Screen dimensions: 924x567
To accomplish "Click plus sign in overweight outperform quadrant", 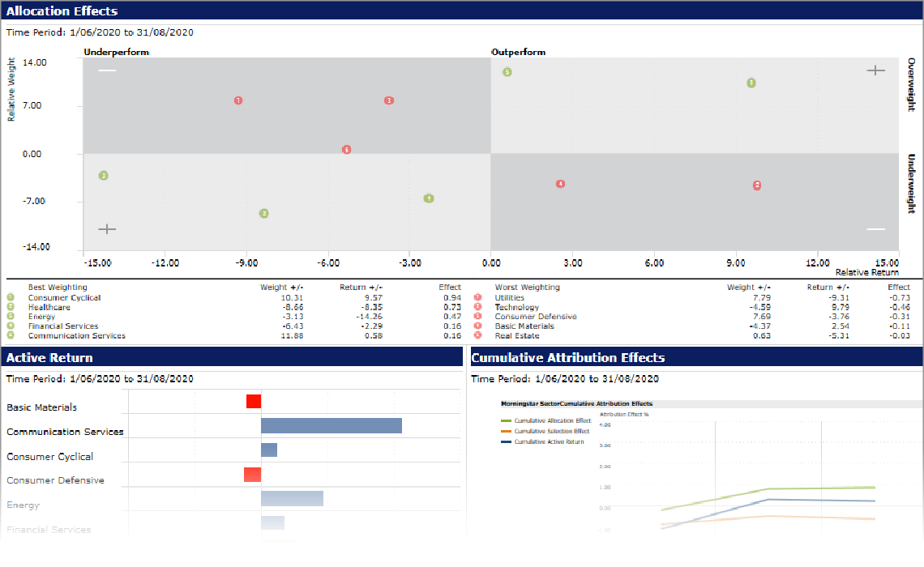I will [875, 70].
